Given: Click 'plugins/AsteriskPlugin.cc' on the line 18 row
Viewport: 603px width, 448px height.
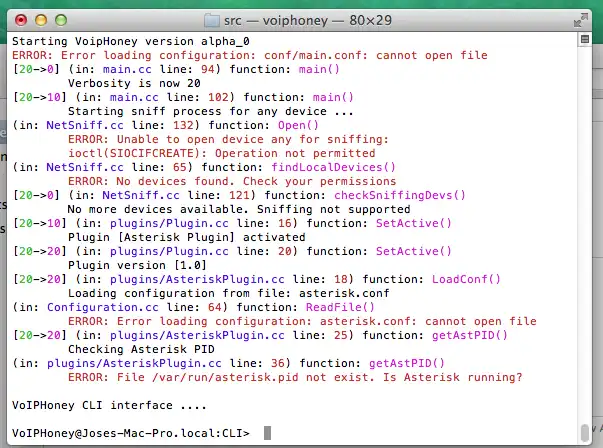Looking at the screenshot, I should point(197,279).
